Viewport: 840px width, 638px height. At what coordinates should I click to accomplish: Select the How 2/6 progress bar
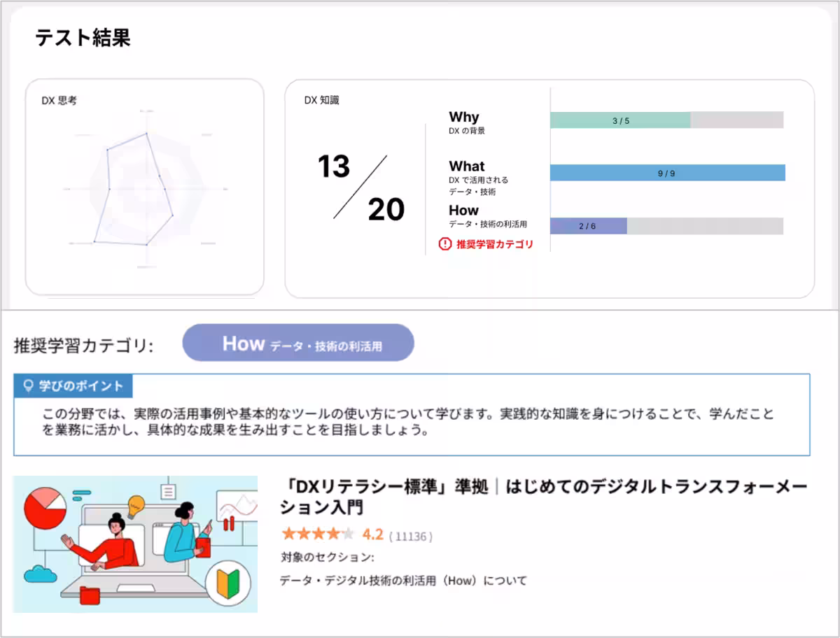[588, 226]
